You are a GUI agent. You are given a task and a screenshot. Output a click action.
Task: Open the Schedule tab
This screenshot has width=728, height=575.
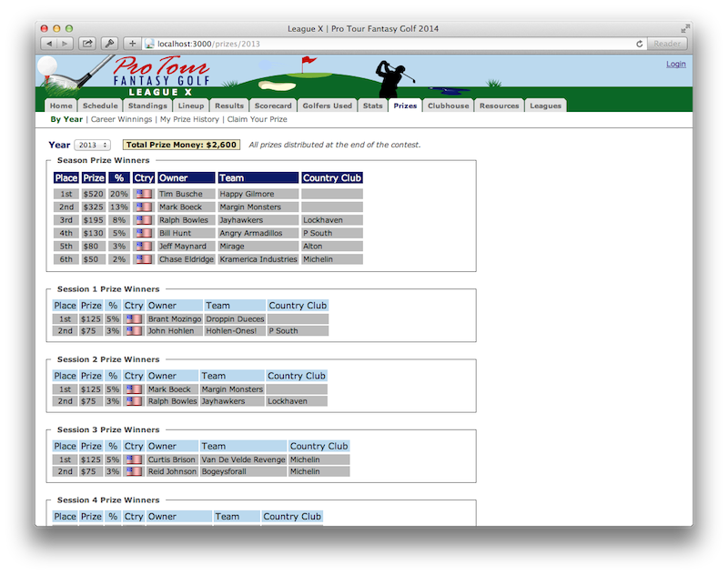(x=100, y=106)
